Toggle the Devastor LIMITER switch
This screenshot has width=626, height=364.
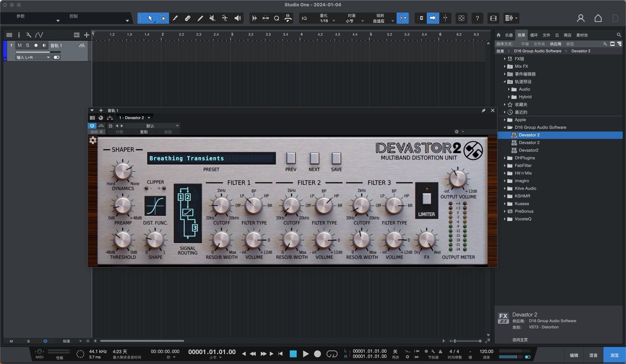click(x=426, y=199)
